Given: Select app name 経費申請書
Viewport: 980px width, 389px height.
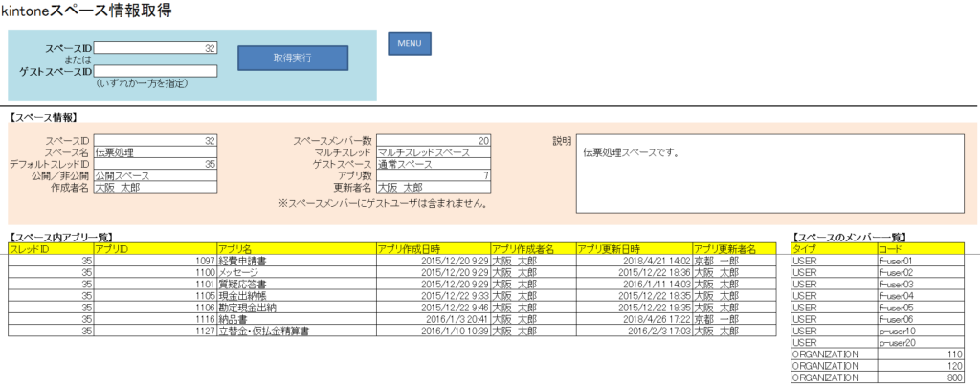Looking at the screenshot, I should pyautogui.click(x=297, y=261).
